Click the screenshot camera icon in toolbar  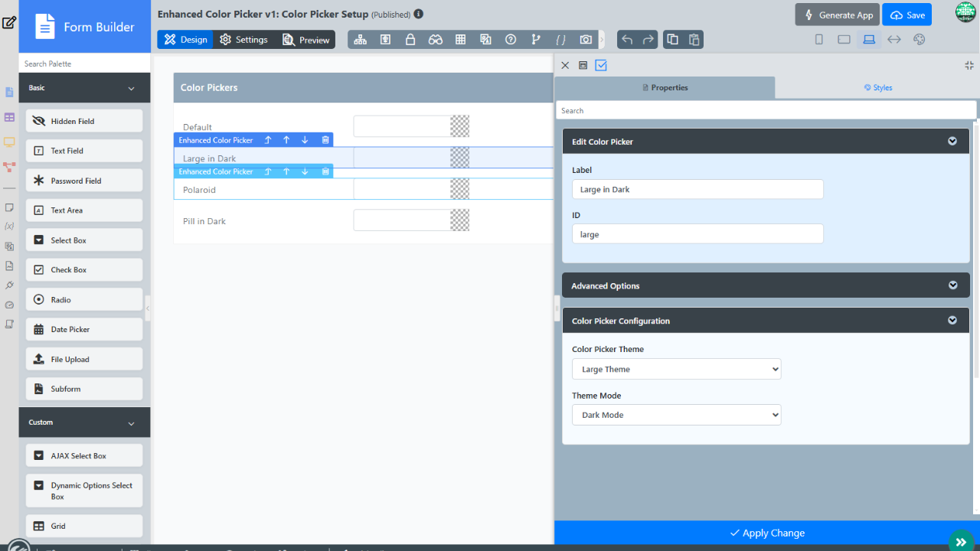tap(586, 40)
